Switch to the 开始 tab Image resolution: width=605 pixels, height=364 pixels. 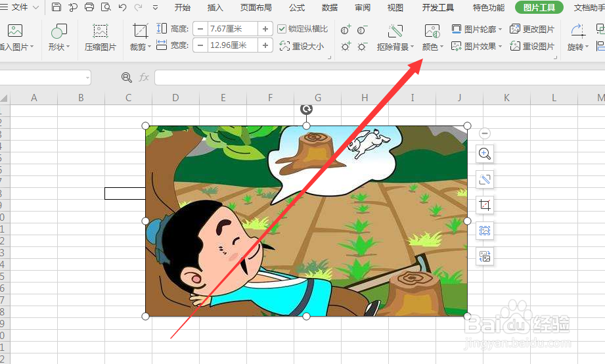(182, 7)
